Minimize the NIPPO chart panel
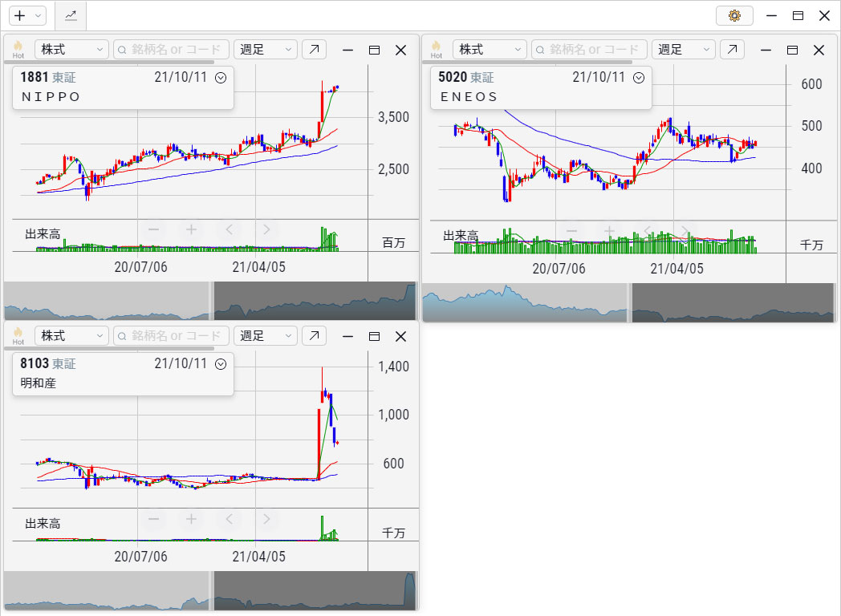The image size is (841, 616). [347, 50]
